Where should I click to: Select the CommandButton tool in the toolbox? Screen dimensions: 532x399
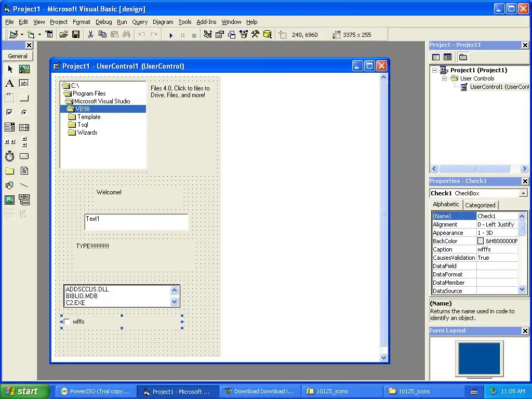[24, 98]
